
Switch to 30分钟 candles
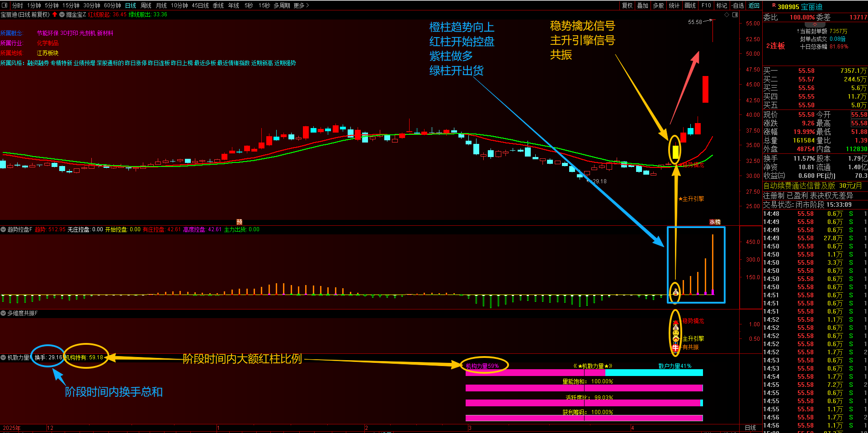click(92, 5)
